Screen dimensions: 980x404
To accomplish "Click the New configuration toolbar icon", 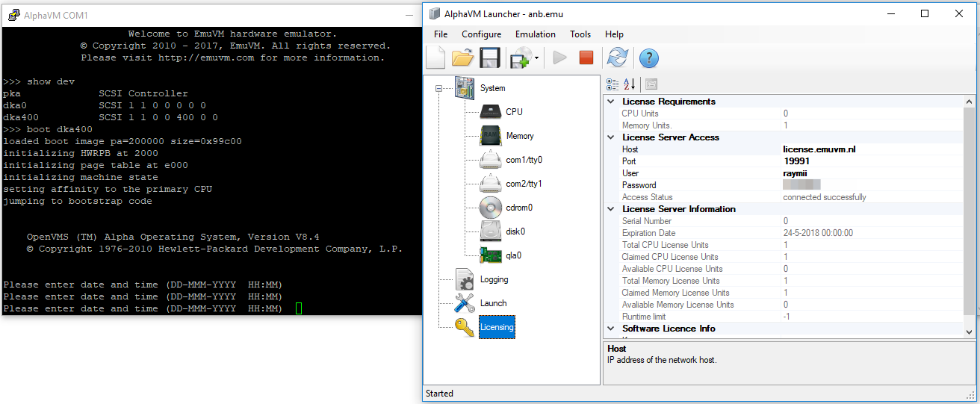I will pos(435,58).
